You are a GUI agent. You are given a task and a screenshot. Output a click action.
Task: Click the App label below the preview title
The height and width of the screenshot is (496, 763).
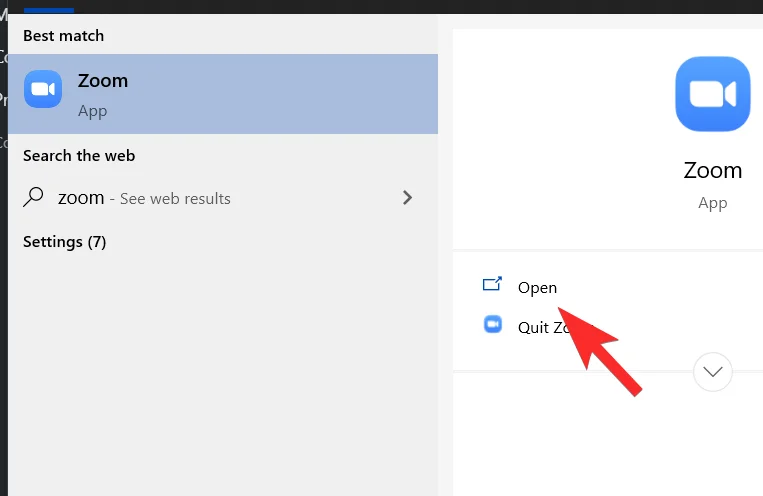[x=712, y=202]
